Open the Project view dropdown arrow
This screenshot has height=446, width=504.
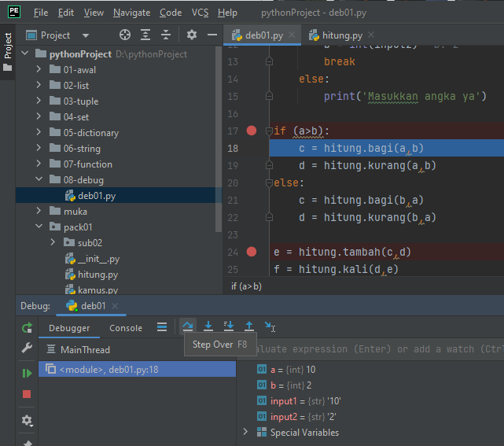[86, 35]
